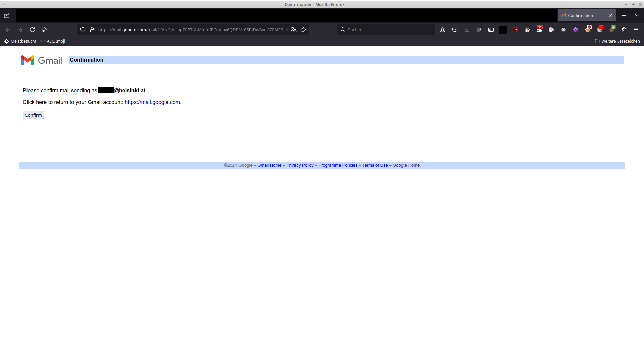
Task: Open tracking protection shield panel
Action: [x=83, y=30]
